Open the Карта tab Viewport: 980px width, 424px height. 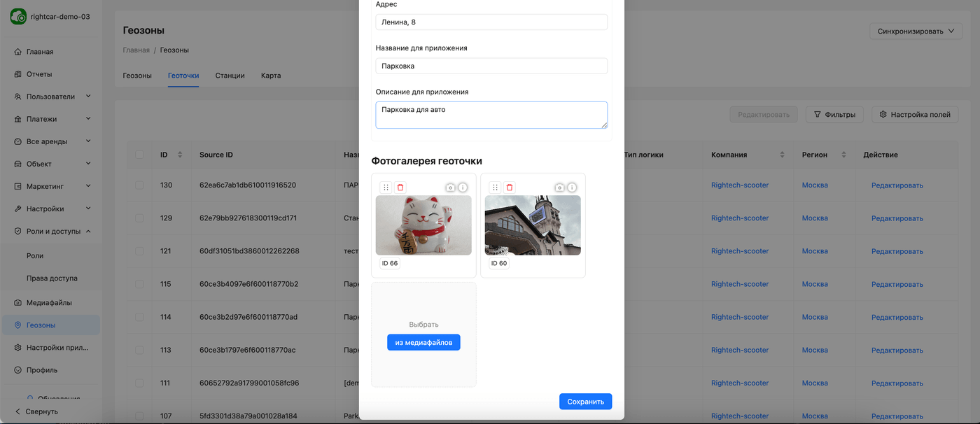271,76
